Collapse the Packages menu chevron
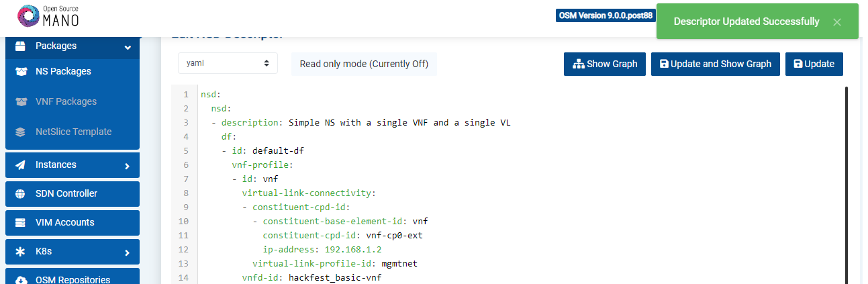This screenshot has width=868, height=284. click(x=128, y=47)
